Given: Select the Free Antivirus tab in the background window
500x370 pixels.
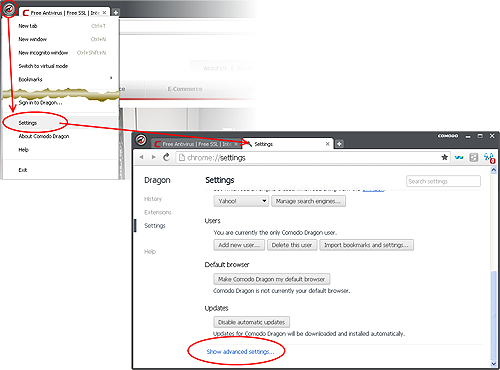Looking at the screenshot, I should pyautogui.click(x=65, y=13).
